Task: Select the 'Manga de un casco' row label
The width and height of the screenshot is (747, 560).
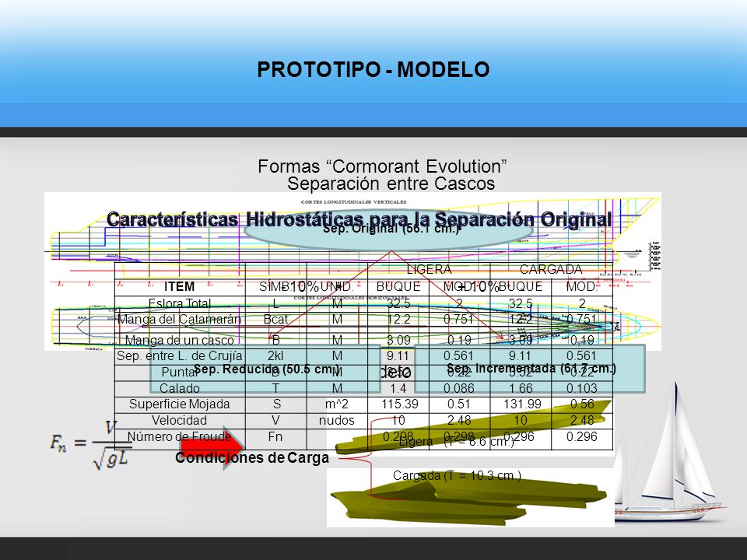Action: click(180, 340)
